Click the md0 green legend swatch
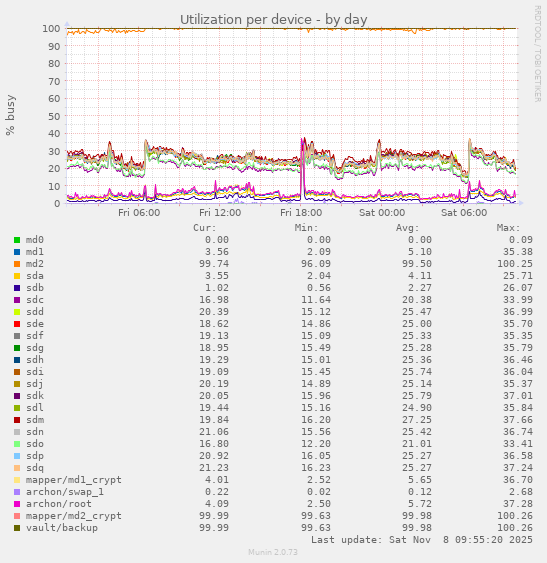547x563 pixels. click(17, 240)
